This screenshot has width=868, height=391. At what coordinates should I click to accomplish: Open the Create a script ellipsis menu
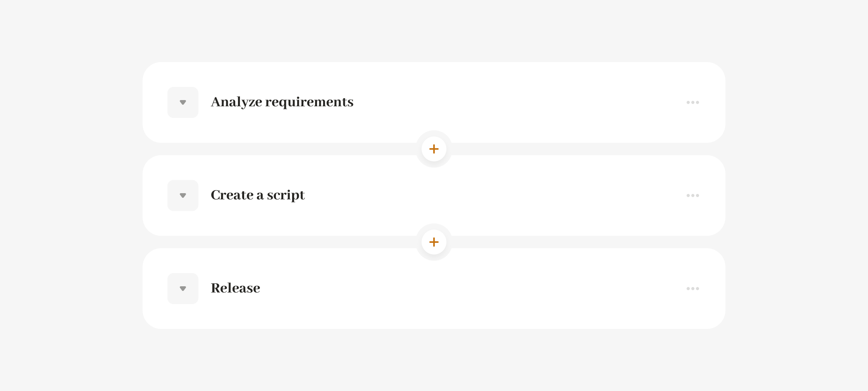[692, 195]
